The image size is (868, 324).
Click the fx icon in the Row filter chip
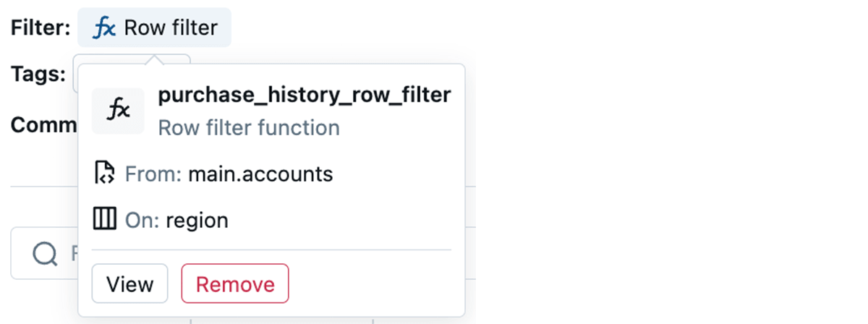point(104,28)
